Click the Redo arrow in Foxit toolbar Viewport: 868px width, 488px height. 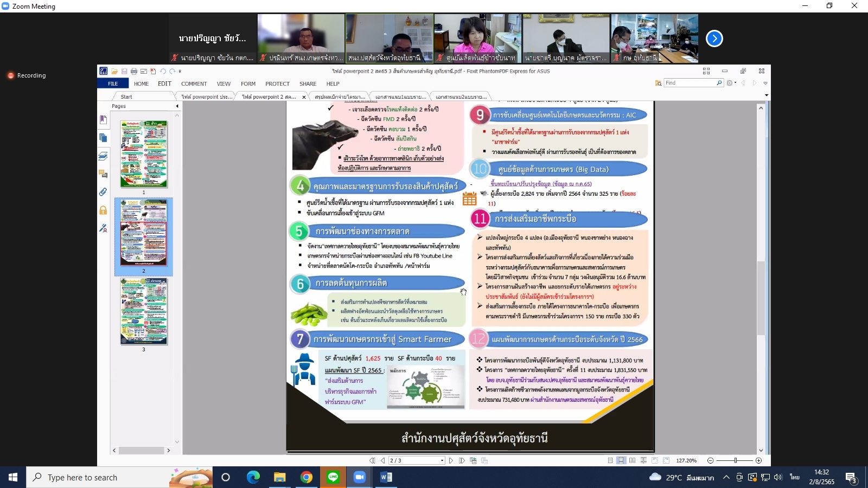pyautogui.click(x=173, y=72)
